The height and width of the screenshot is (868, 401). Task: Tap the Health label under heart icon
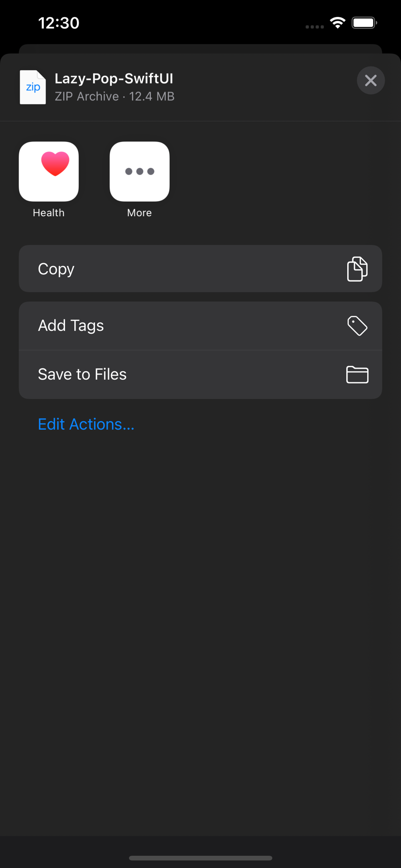point(49,213)
